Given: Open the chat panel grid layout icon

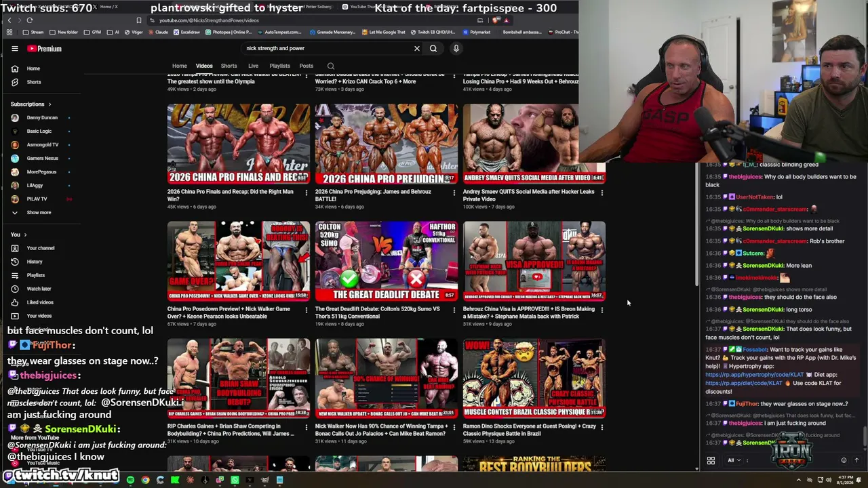Looking at the screenshot, I should pos(711,460).
